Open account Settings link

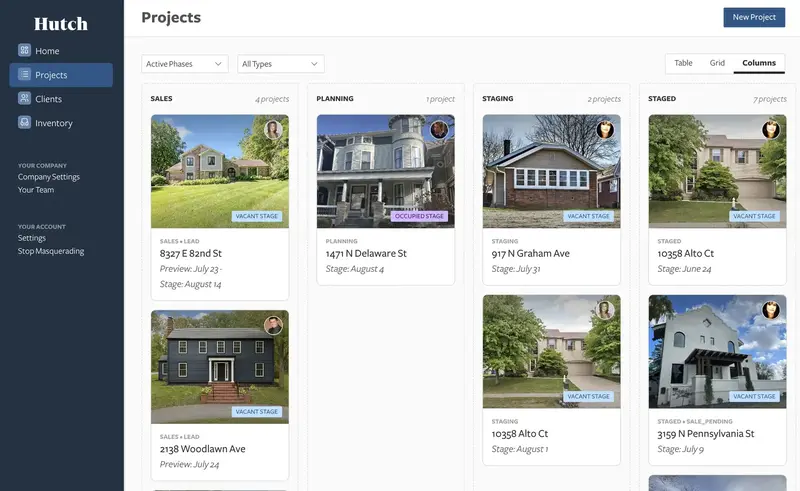(32, 238)
